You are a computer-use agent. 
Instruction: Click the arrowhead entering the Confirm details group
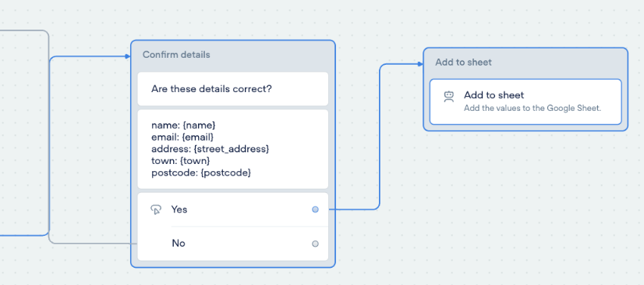click(x=128, y=57)
